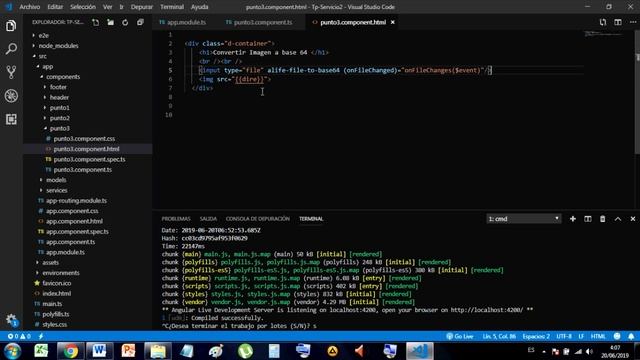
Task: Change indentation Espacios: 2
Action: [x=536, y=336]
